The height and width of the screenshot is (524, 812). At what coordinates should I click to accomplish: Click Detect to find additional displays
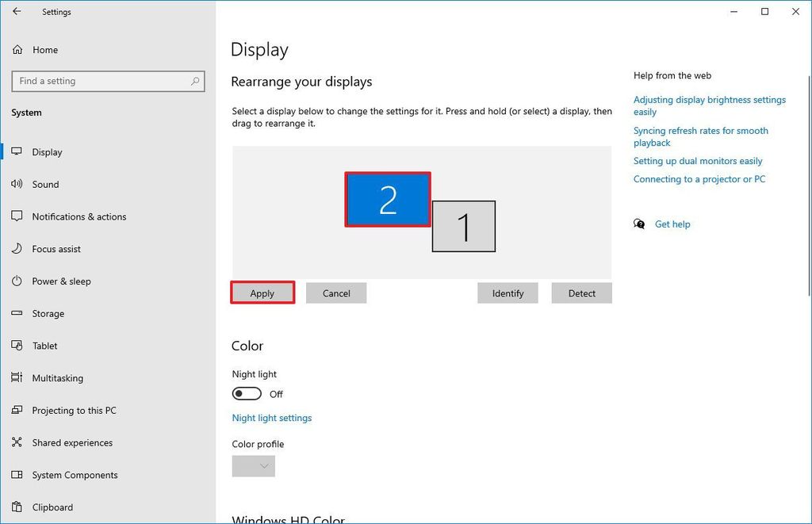coord(581,293)
